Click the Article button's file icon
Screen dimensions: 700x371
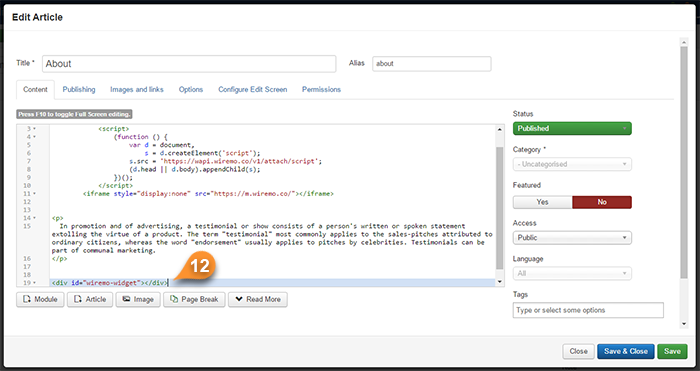pos(78,299)
